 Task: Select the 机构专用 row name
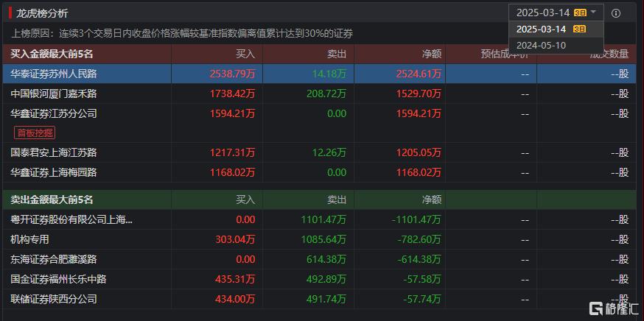[30, 239]
